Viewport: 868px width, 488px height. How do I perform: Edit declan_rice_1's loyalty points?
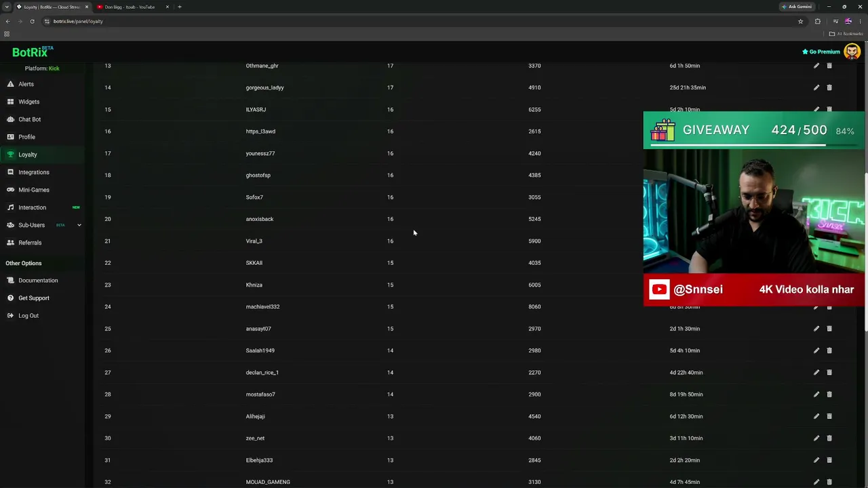coord(816,372)
